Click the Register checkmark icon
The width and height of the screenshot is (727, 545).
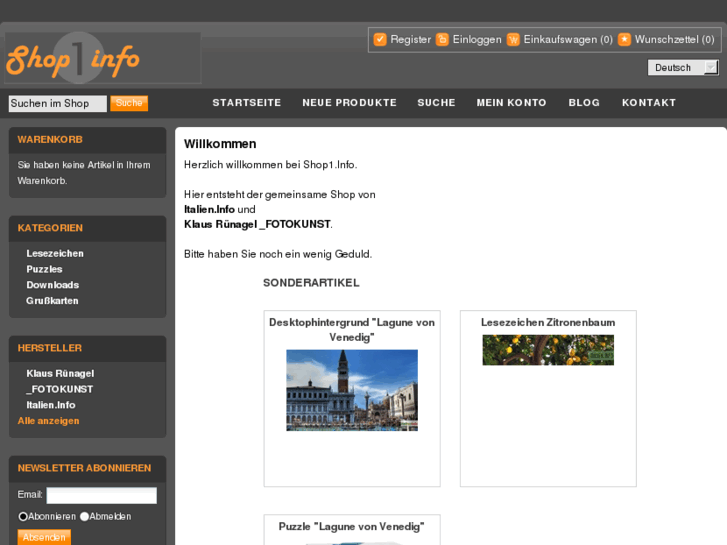[380, 39]
